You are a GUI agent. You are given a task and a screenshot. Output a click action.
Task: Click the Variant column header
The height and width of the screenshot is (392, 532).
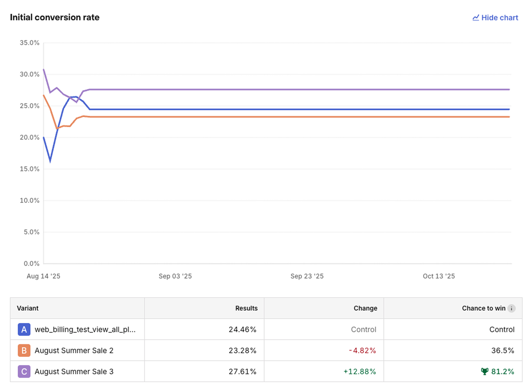(x=28, y=308)
